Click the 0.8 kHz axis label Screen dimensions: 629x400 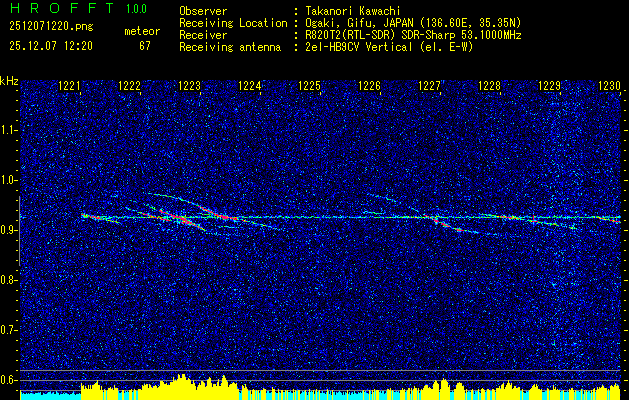pyautogui.click(x=8, y=280)
